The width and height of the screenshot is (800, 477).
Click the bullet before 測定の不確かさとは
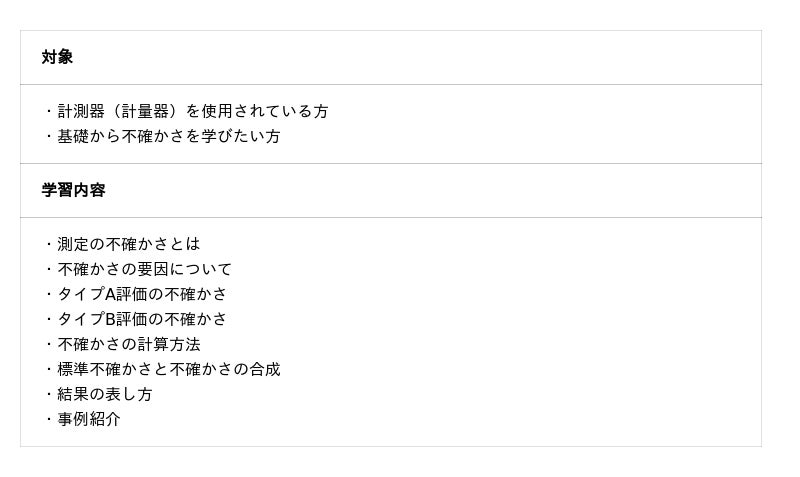click(x=48, y=244)
